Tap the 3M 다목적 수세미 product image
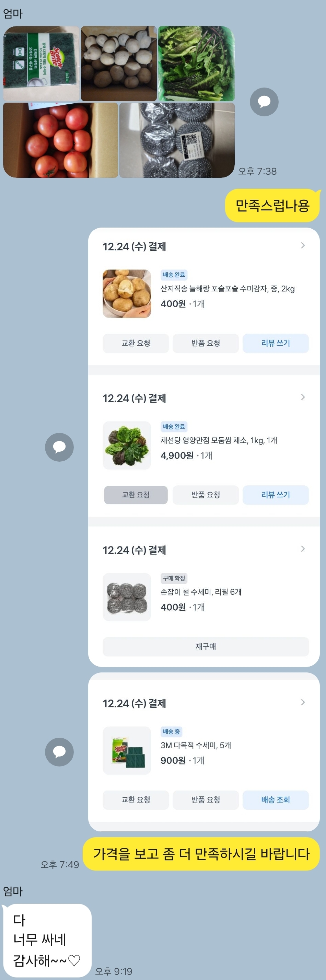Screen dimensions: 326x980 127,750
